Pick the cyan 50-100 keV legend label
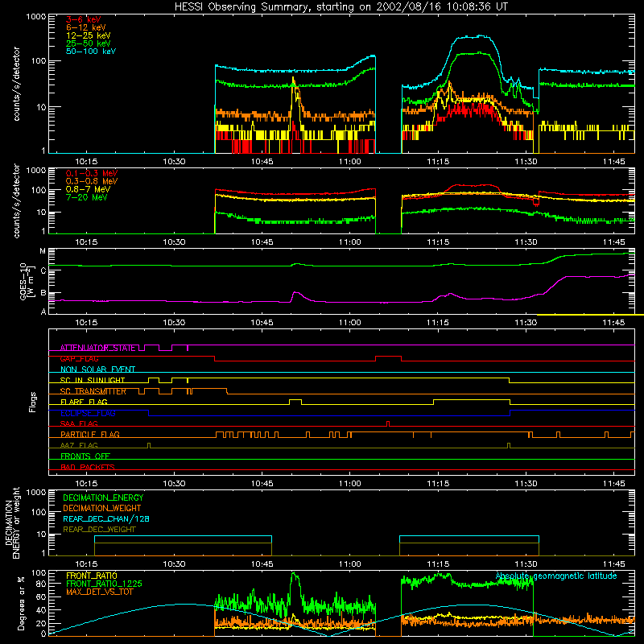Screen dimensions: 644x644 pyautogui.click(x=91, y=52)
